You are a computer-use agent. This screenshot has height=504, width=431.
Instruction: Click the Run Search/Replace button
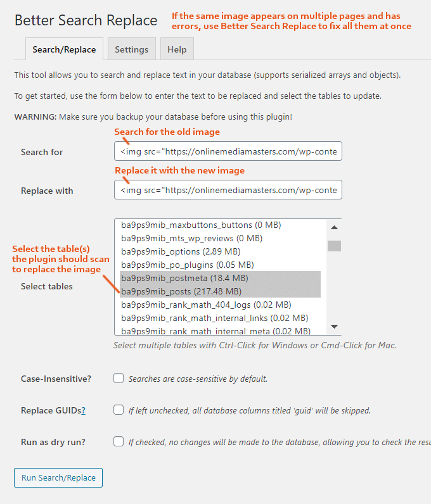click(58, 477)
